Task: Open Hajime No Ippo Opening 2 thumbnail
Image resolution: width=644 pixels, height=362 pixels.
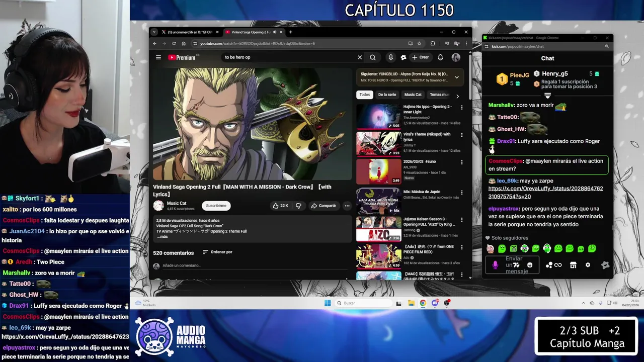Action: [379, 117]
